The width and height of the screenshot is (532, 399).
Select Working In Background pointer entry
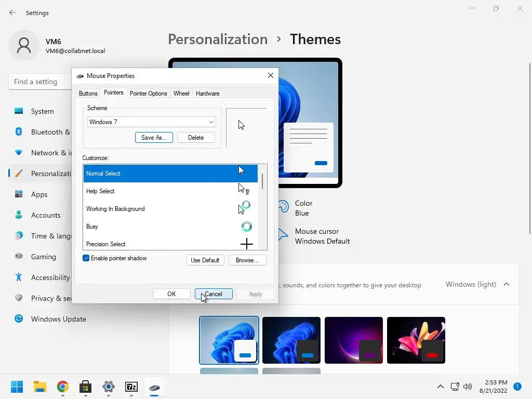tap(170, 209)
